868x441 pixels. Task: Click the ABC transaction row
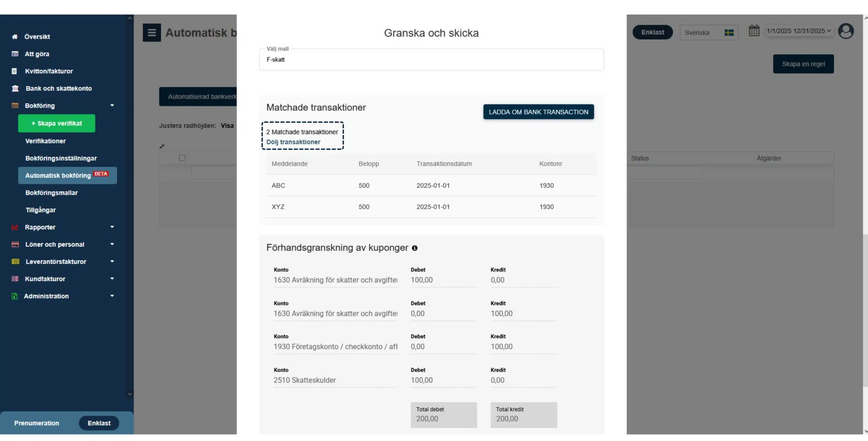[x=431, y=186]
